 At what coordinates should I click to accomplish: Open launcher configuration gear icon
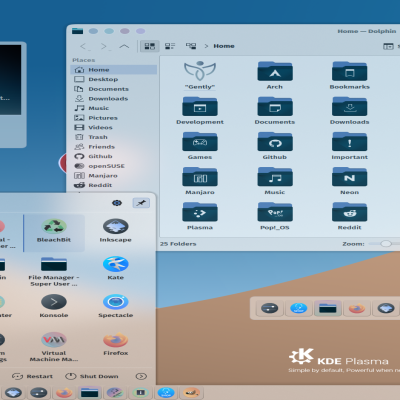pyautogui.click(x=117, y=203)
